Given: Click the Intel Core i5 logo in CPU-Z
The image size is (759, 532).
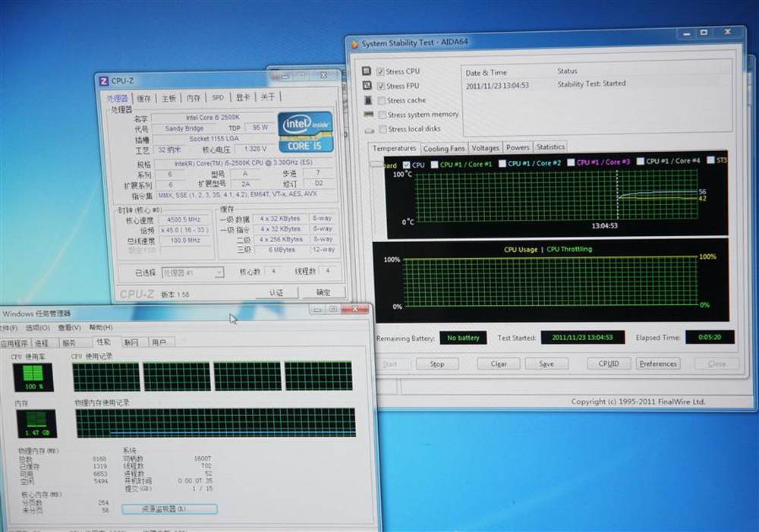Looking at the screenshot, I should click(305, 132).
